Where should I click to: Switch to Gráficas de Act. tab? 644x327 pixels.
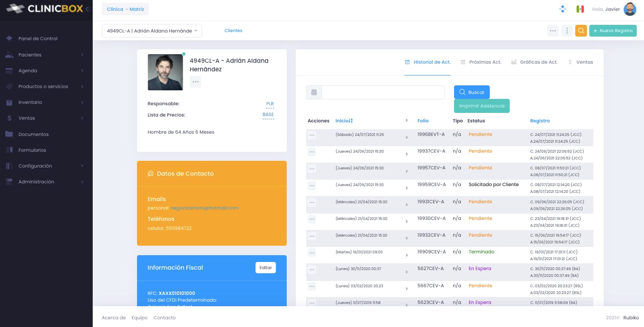tap(534, 62)
